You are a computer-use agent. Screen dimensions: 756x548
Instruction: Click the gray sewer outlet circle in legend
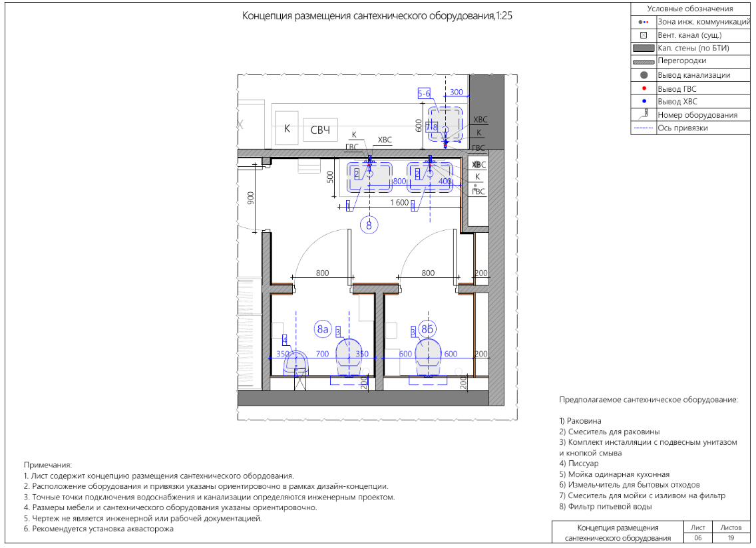click(x=644, y=75)
